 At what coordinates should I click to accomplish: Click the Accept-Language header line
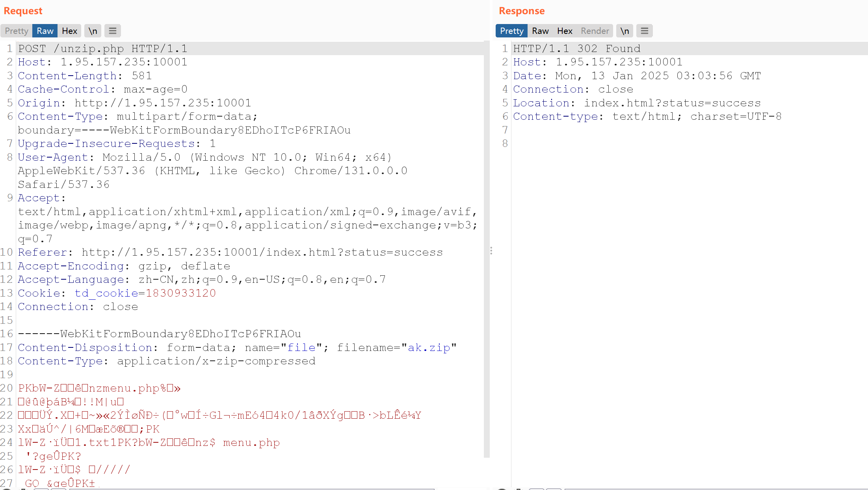[202, 280]
